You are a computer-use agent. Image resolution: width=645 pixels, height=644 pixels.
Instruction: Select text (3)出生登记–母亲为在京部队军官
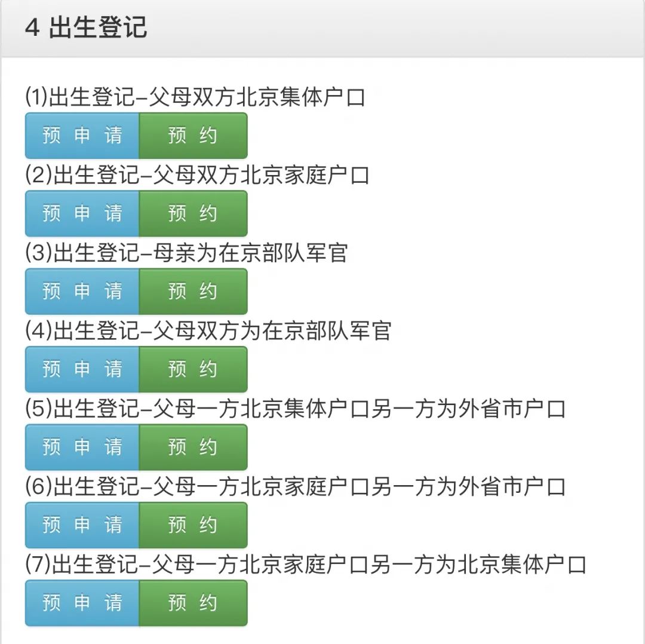click(186, 253)
